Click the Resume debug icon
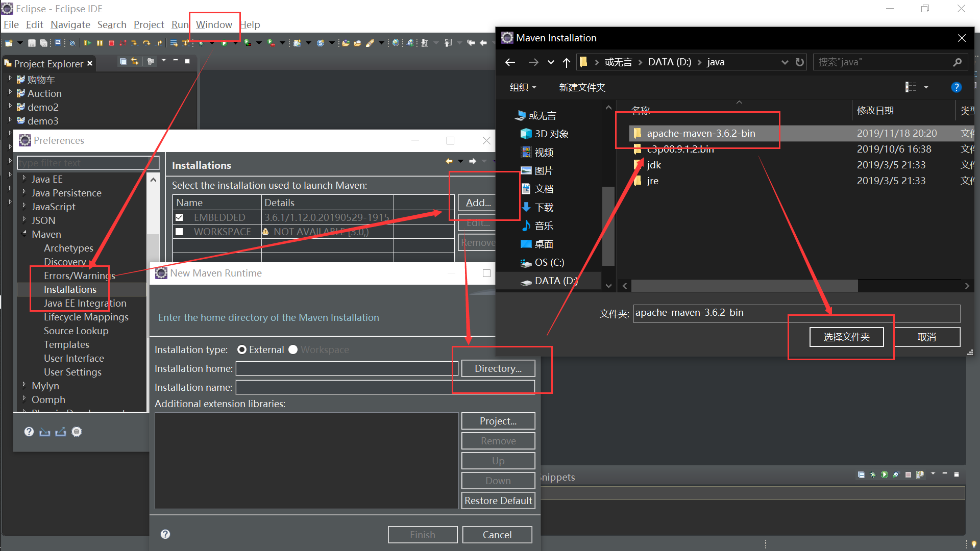The image size is (980, 551). [x=87, y=43]
